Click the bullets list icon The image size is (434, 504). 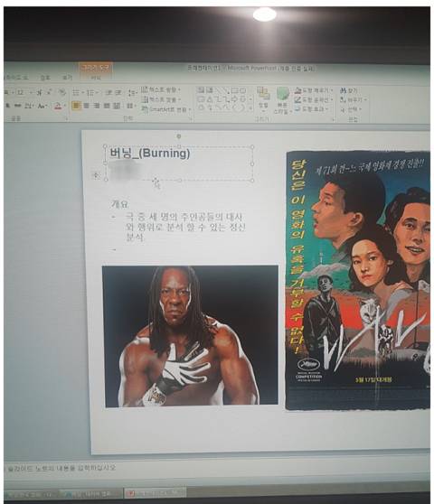click(77, 93)
